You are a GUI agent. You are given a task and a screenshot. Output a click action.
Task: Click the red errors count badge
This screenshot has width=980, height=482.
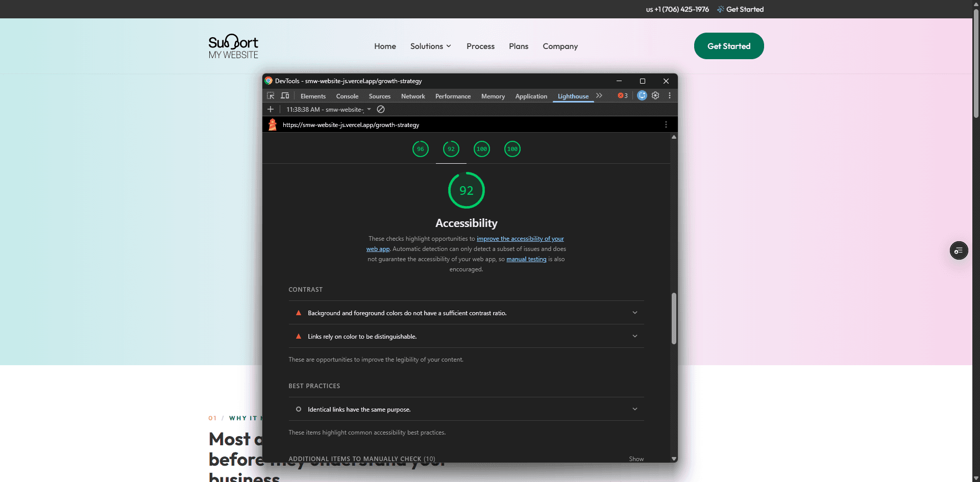pos(623,96)
